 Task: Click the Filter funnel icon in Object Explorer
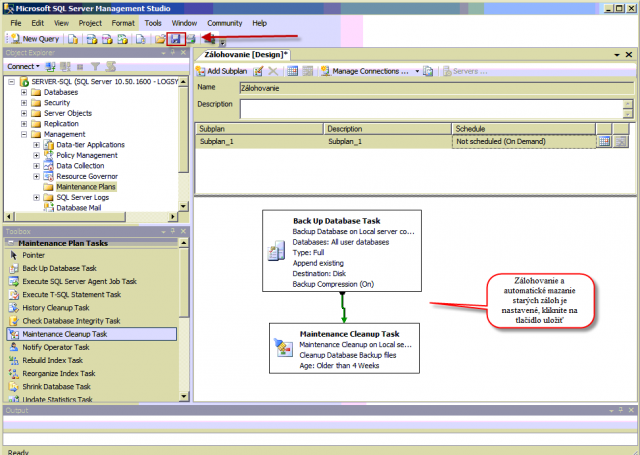pos(96,66)
